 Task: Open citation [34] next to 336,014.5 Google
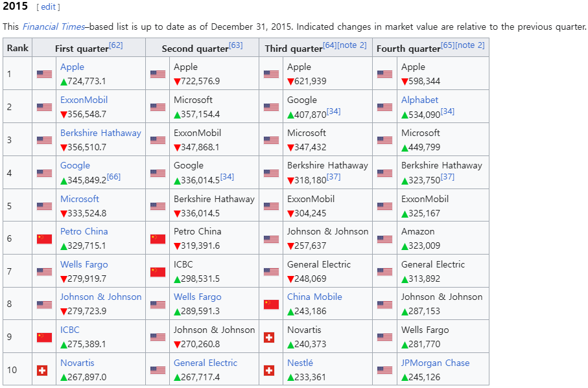click(227, 177)
